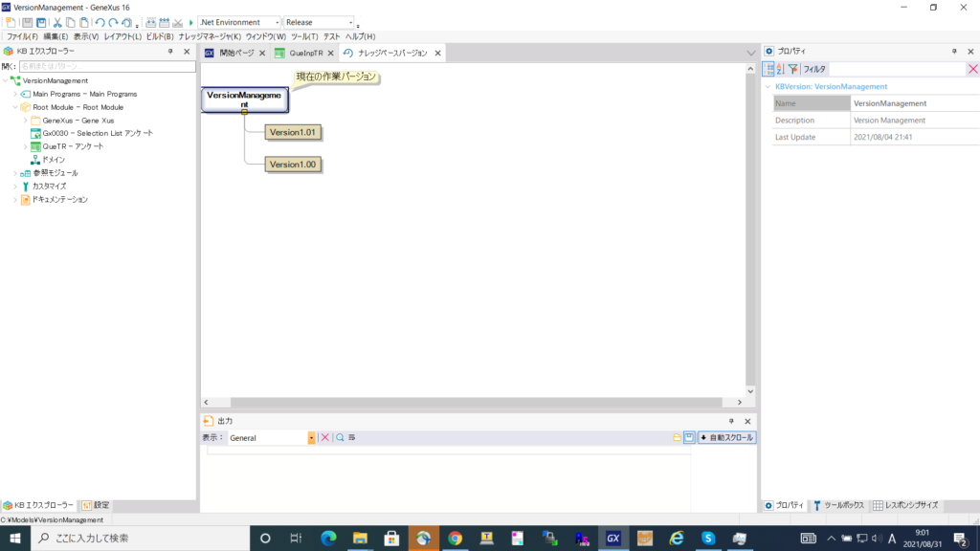Click the properties filter funnel icon
Viewport: 980px width, 551px height.
click(793, 69)
